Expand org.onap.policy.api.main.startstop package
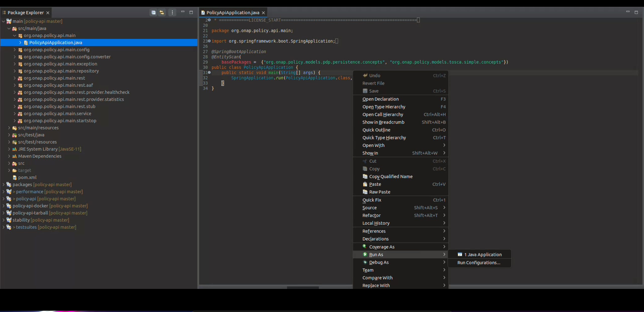Screen dimensions: 644x312 coord(15,121)
